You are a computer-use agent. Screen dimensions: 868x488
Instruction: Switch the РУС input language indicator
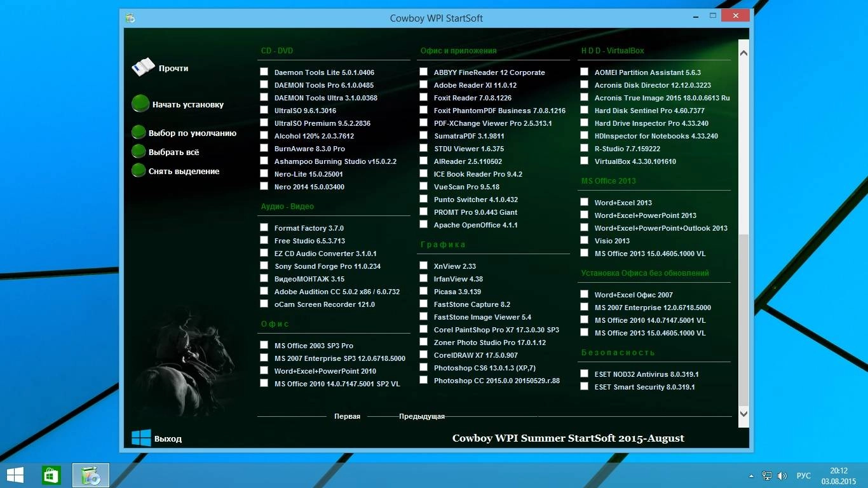point(804,475)
